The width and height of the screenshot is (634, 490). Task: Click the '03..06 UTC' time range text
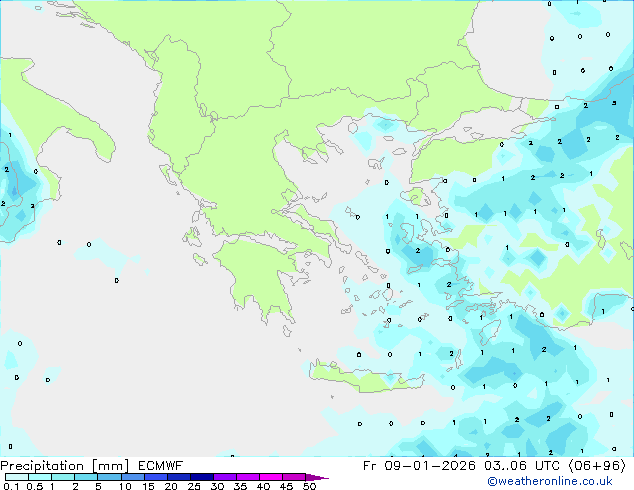pyautogui.click(x=522, y=466)
